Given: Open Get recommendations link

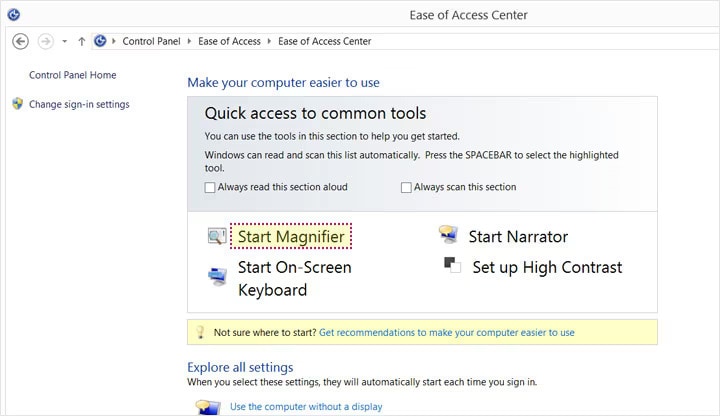Looking at the screenshot, I should point(446,332).
